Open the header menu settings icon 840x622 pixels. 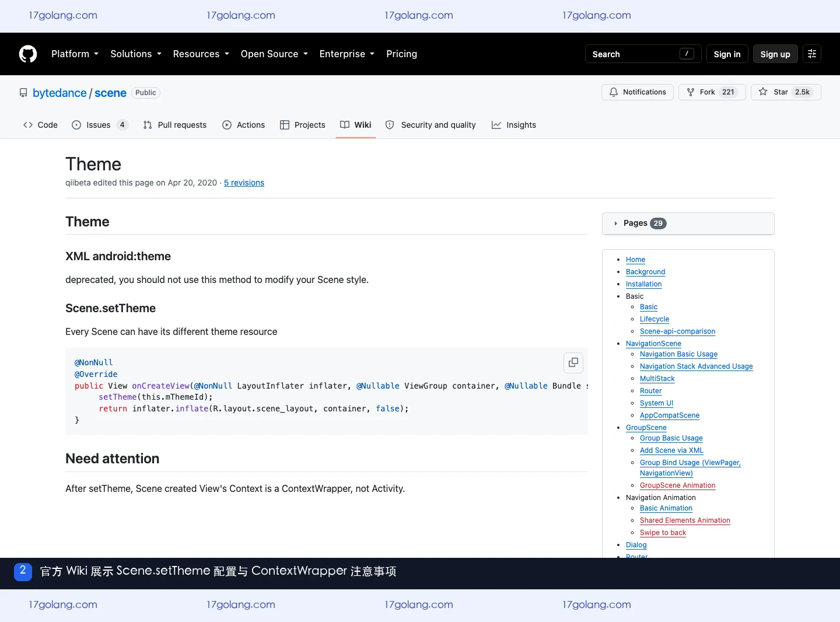(812, 54)
